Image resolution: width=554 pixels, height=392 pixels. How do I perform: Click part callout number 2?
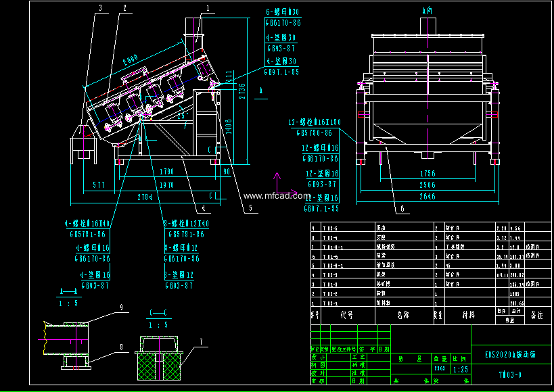pos(124,8)
